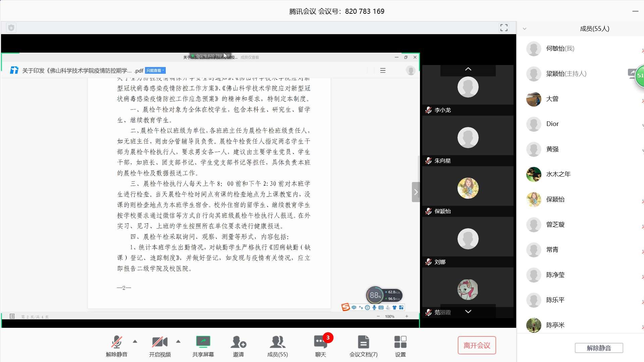Zoom in document with plus button
The height and width of the screenshot is (362, 644).
[407, 316]
